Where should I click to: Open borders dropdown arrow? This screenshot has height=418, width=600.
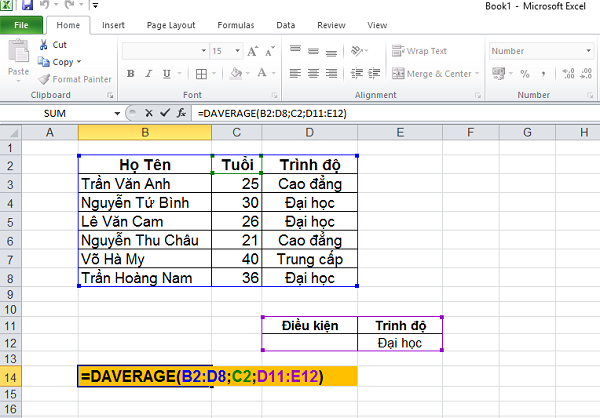[x=214, y=73]
